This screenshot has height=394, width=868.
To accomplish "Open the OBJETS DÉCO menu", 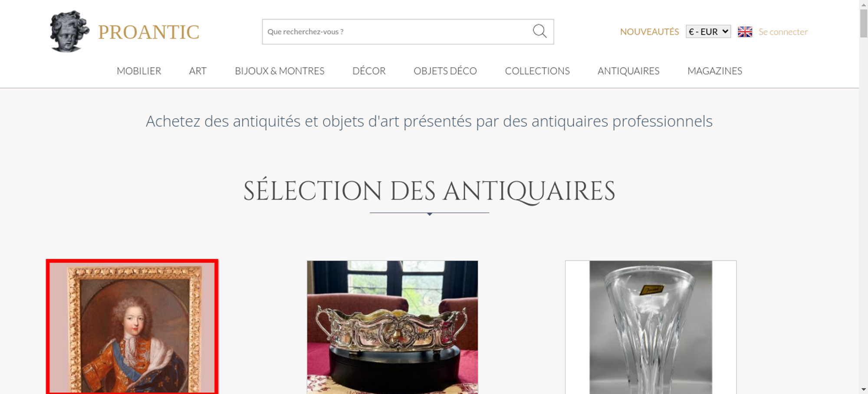I will 445,71.
